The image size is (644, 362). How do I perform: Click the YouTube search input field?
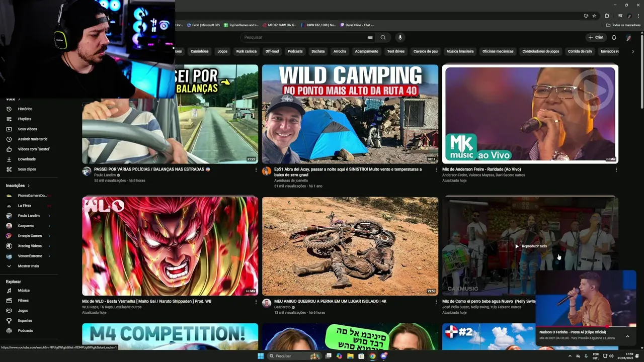[304, 37]
